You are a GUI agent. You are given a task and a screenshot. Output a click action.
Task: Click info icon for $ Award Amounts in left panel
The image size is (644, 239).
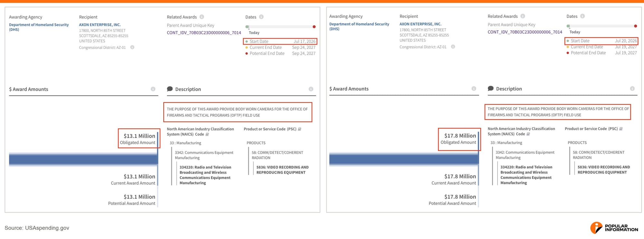pos(153,89)
